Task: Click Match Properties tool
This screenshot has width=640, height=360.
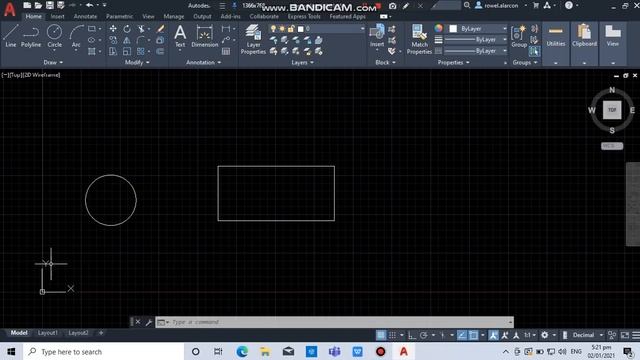Action: coord(419,39)
